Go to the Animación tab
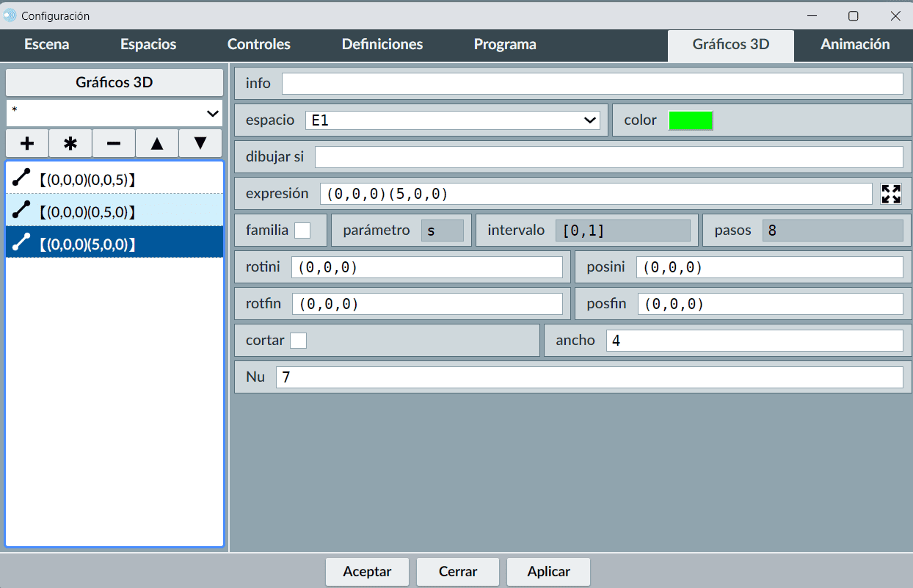 (855, 45)
